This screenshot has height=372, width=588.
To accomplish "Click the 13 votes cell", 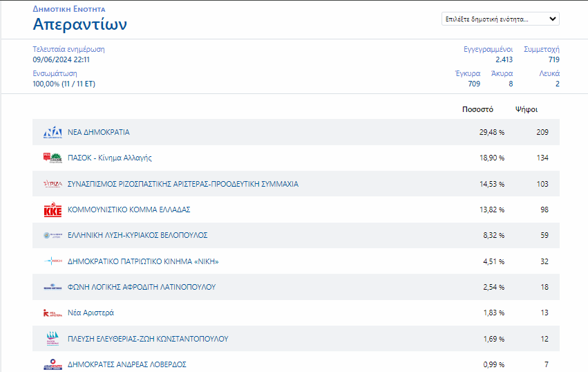I will pos(544,313).
